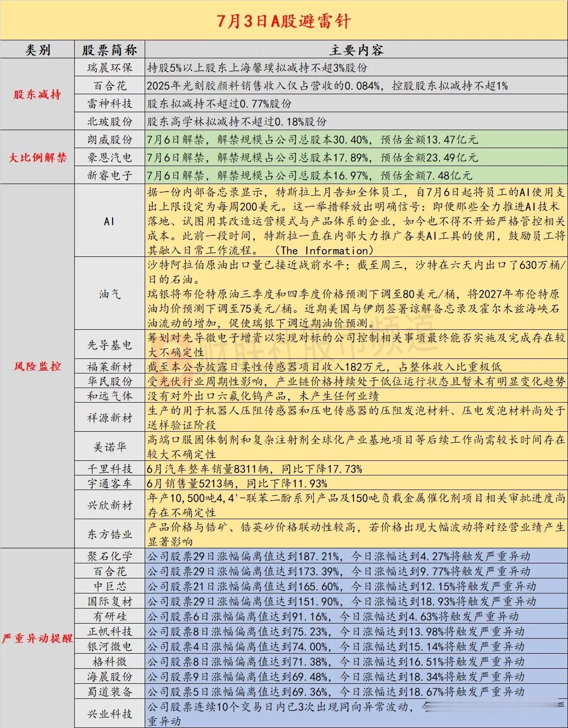The image size is (568, 728).
Task: Click the 股东减持 category cell
Action: click(37, 94)
